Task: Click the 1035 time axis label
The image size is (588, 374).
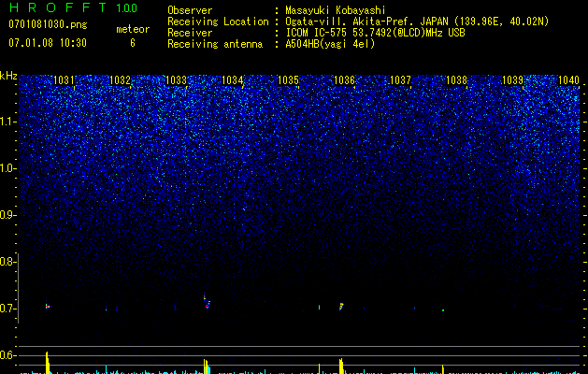Action: pos(288,80)
